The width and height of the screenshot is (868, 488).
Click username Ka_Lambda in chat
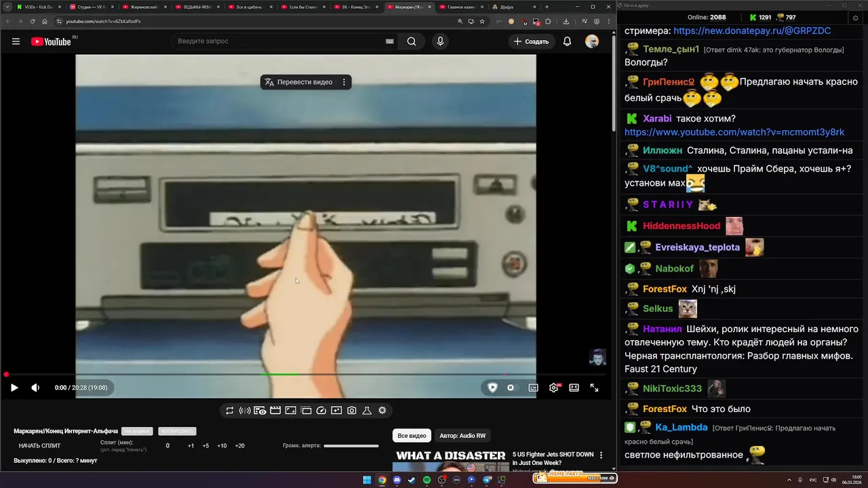[682, 428]
